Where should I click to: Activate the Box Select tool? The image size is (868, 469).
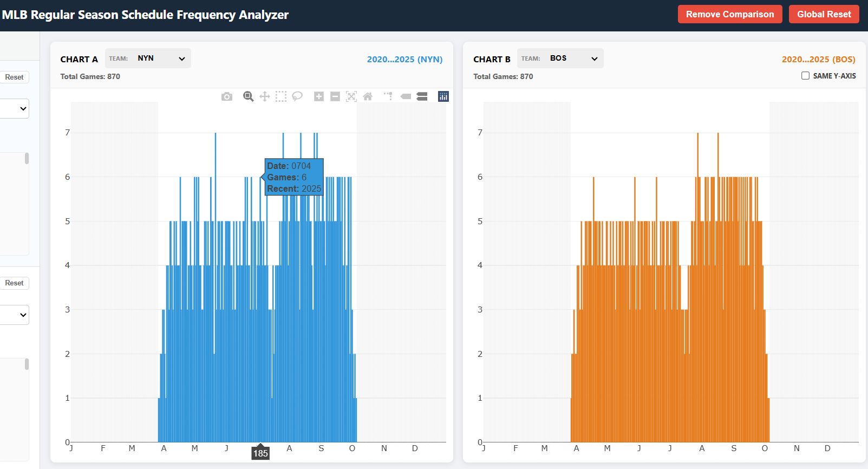click(280, 96)
